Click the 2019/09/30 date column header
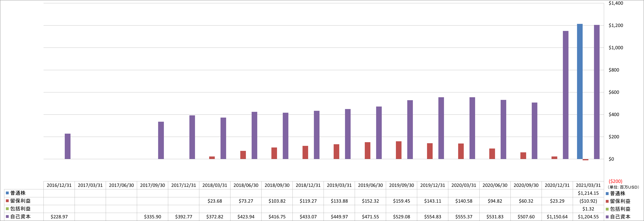The width and height of the screenshot is (644, 221). [402, 185]
